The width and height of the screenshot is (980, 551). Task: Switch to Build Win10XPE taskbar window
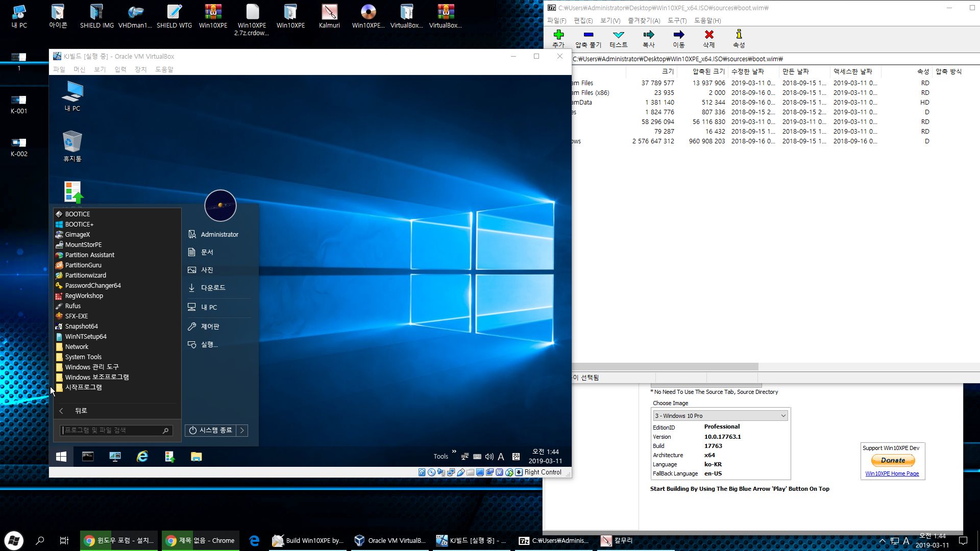pos(308,540)
